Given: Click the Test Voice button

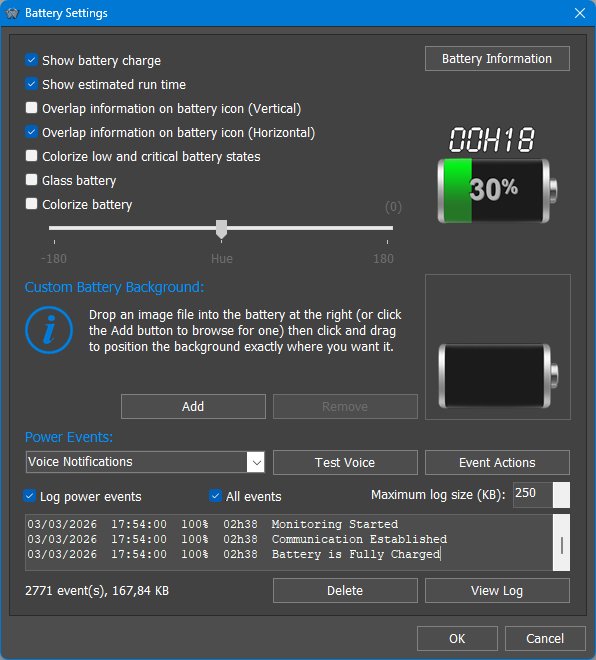Looking at the screenshot, I should pyautogui.click(x=345, y=463).
